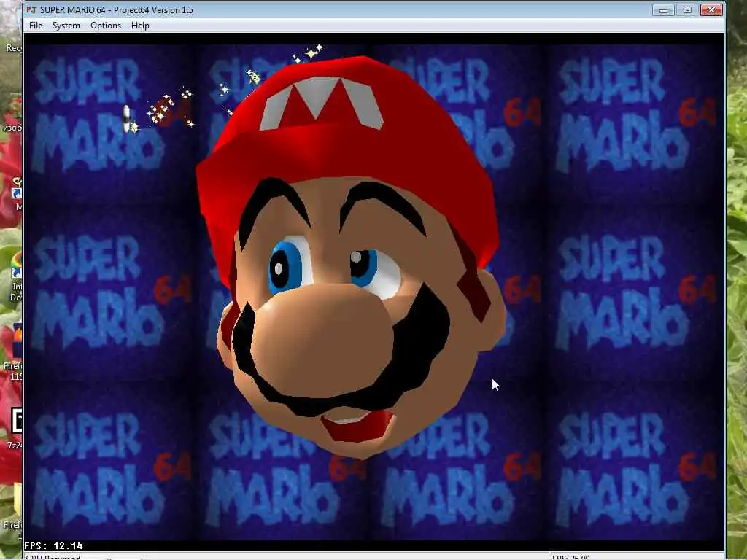Maximize the Project64 window
The width and height of the screenshot is (747, 560).
pos(687,10)
